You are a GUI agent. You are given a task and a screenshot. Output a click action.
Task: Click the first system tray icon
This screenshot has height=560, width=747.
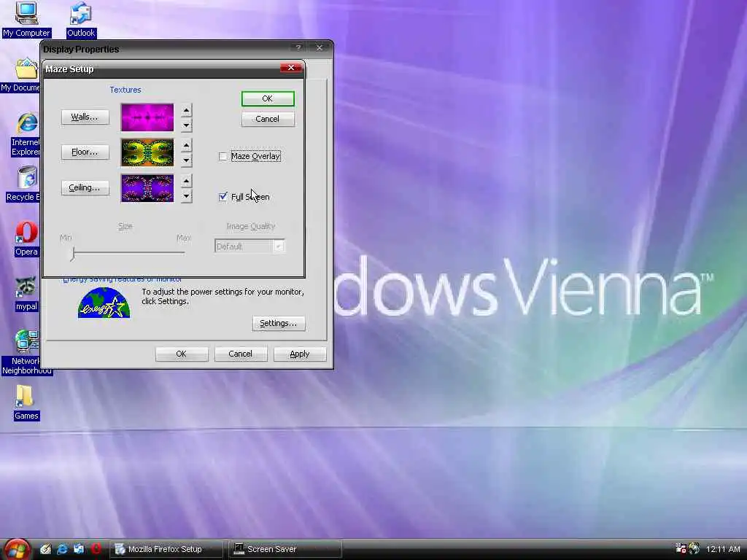pos(681,548)
